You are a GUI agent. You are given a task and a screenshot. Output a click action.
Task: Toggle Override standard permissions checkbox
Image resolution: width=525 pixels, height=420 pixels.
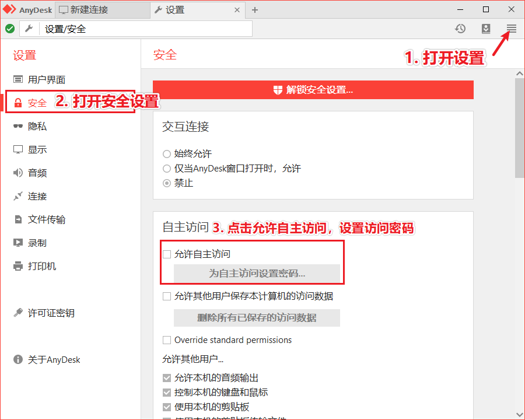167,340
